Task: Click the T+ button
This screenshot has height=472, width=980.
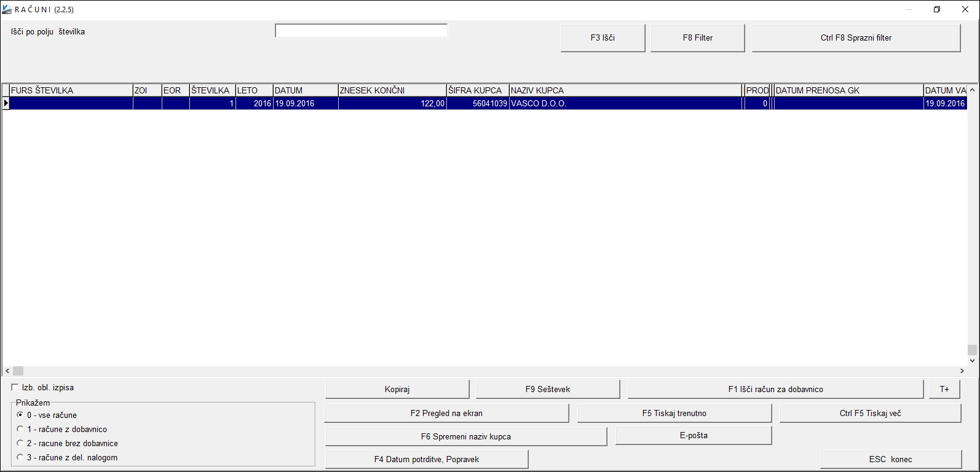Action: tap(944, 389)
